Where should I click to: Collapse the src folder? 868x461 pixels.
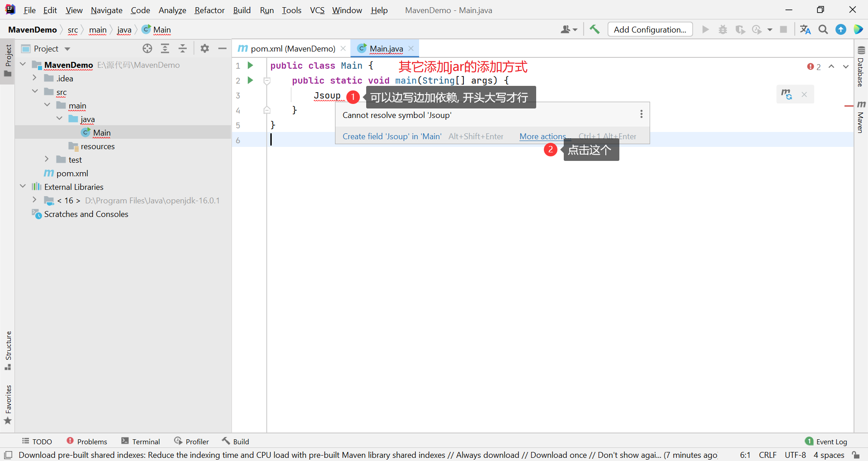[35, 91]
